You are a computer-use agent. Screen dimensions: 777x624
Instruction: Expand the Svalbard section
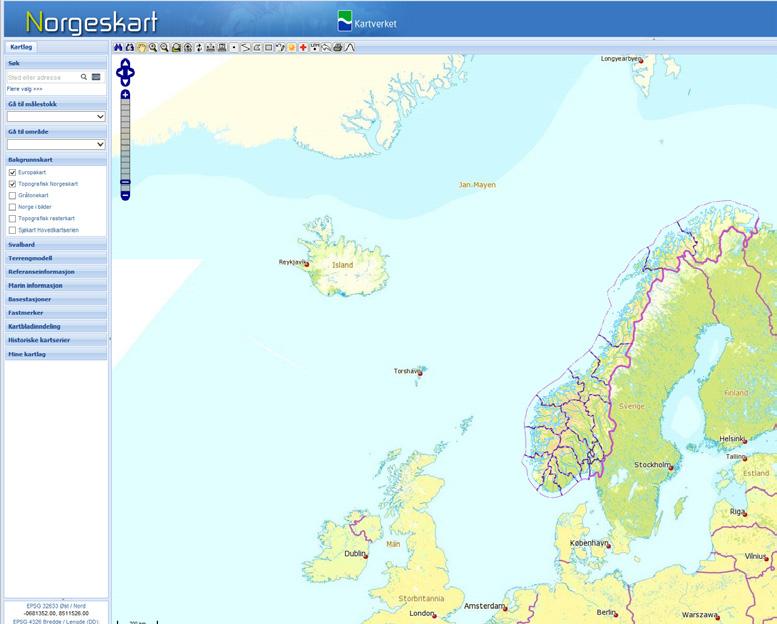tap(56, 244)
